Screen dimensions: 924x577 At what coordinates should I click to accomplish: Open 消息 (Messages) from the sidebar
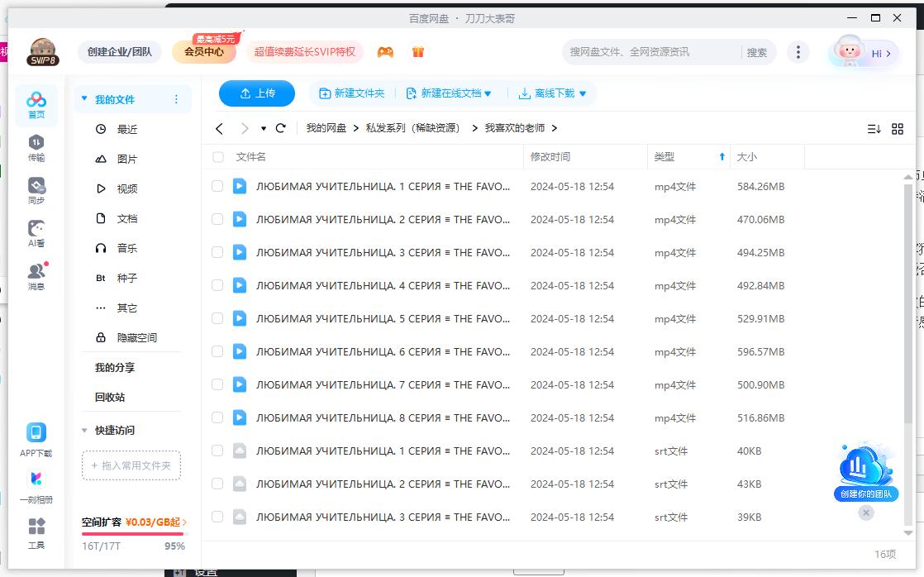click(x=36, y=274)
